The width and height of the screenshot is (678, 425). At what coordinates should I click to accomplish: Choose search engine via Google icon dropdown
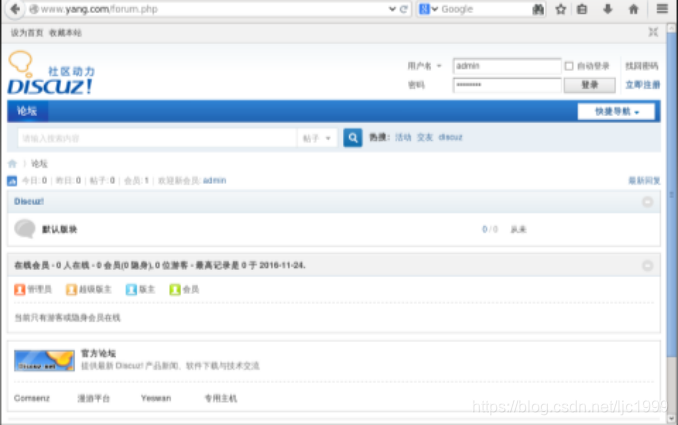tap(429, 9)
